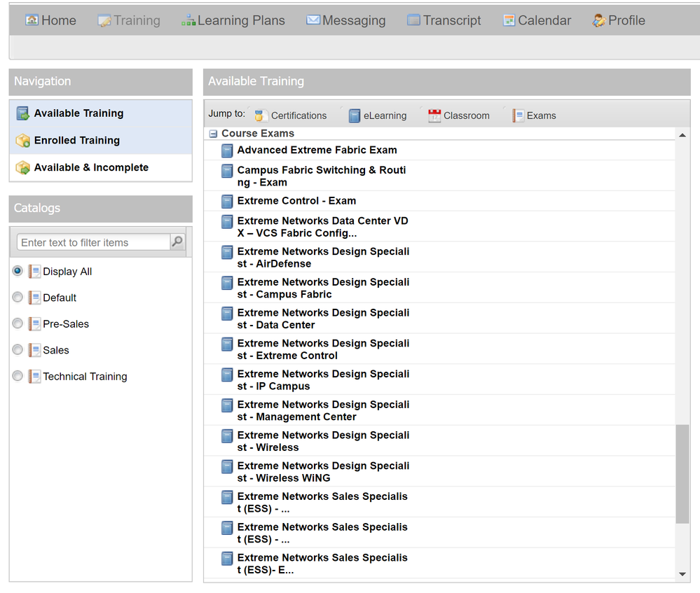Click the Certifications medal icon
700x593 pixels.
click(x=261, y=116)
